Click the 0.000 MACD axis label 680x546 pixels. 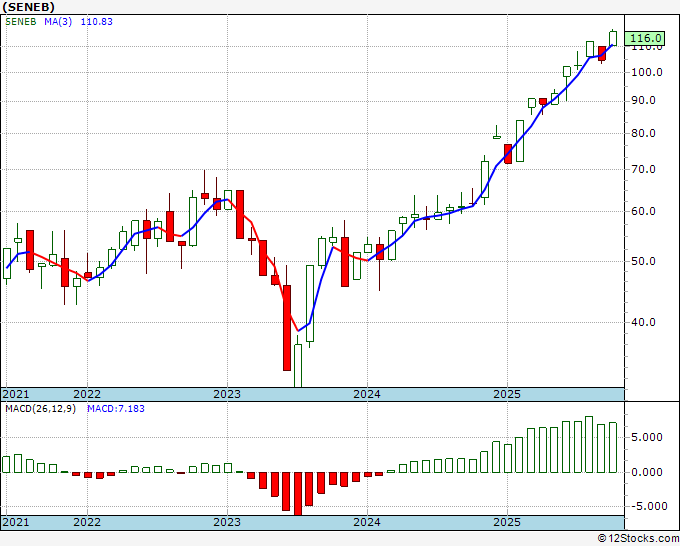tap(647, 472)
